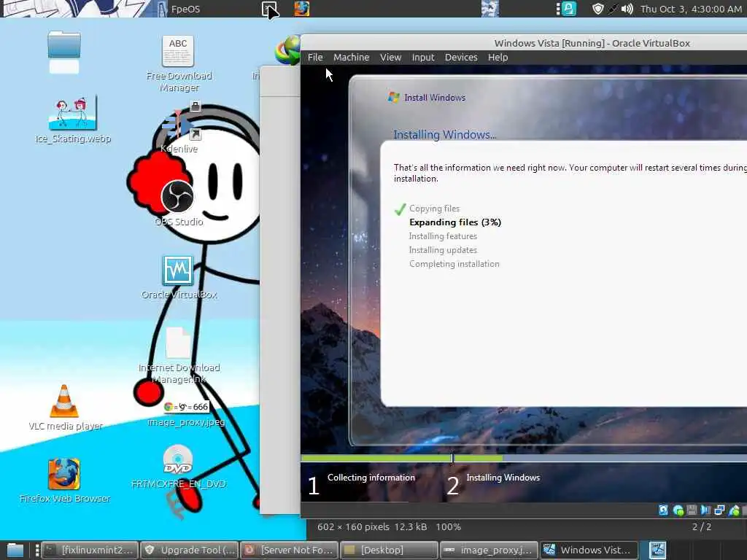The image size is (747, 560).
Task: Click the Windows Vista [Running] VirtualBox title bar
Action: point(524,43)
